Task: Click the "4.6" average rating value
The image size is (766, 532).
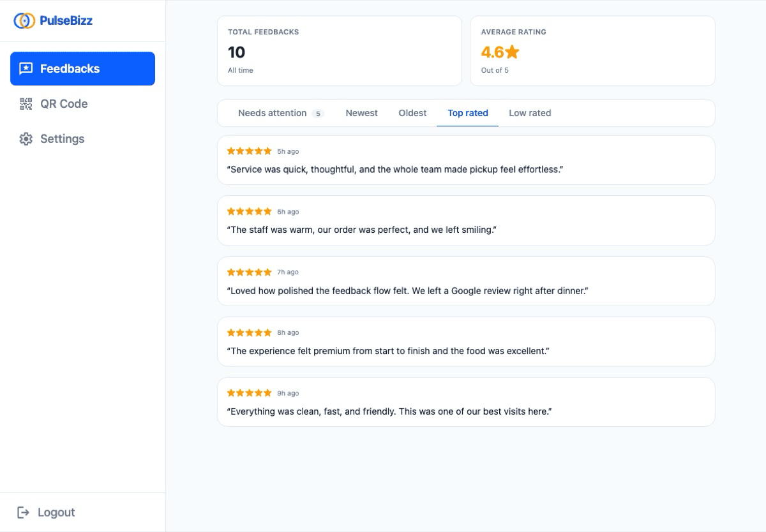Action: click(492, 52)
